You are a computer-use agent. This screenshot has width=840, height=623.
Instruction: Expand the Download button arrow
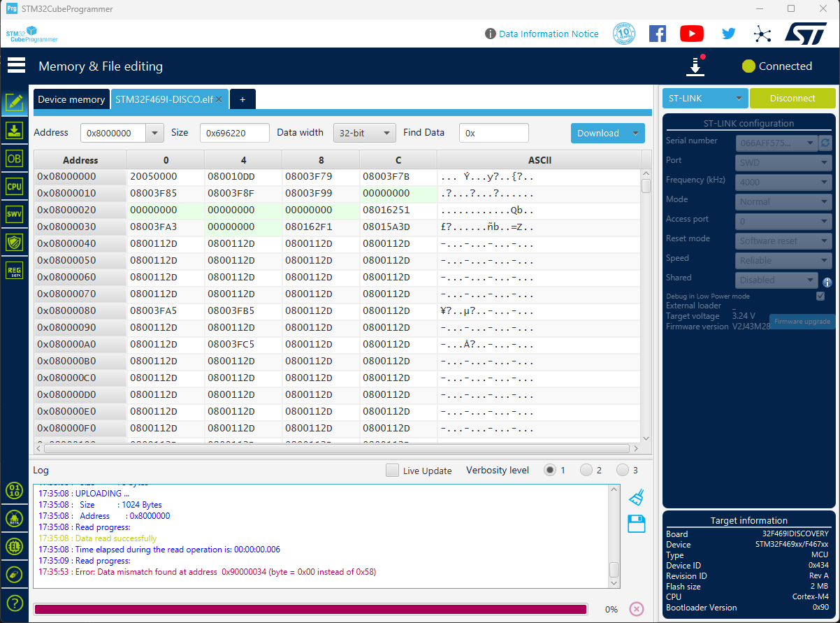click(635, 133)
